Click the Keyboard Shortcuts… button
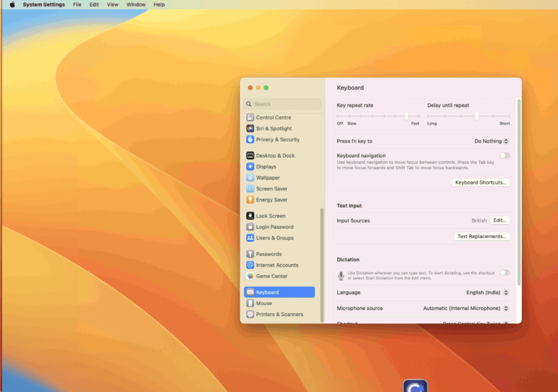Viewport: 558px width, 392px height. (481, 182)
